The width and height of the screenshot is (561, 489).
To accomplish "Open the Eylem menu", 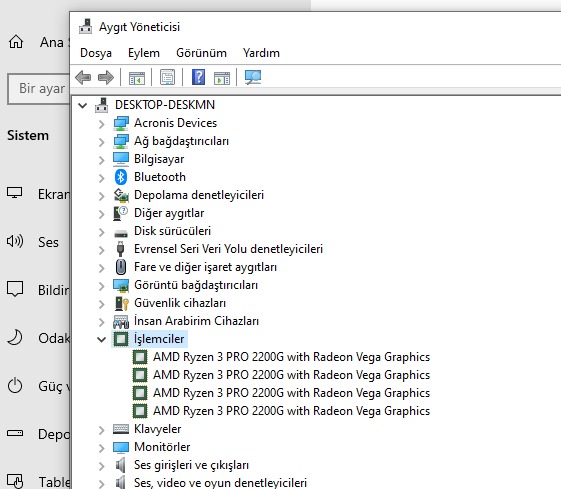I will click(x=144, y=53).
